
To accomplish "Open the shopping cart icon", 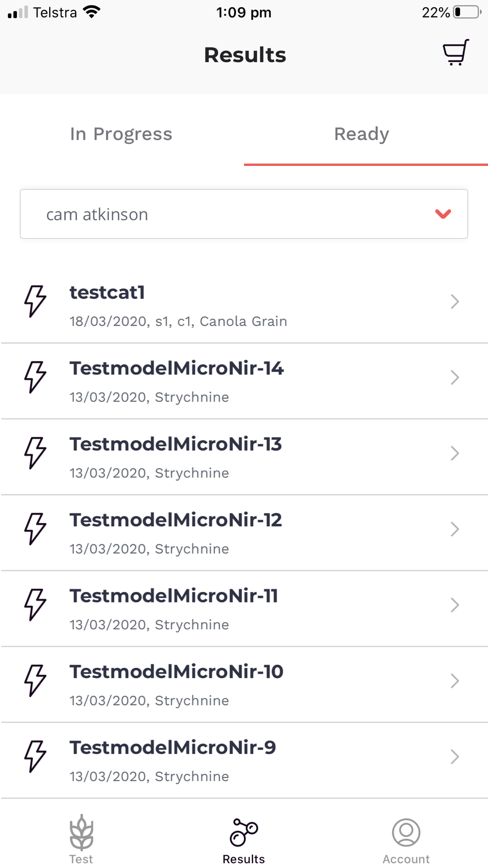I will [x=456, y=53].
